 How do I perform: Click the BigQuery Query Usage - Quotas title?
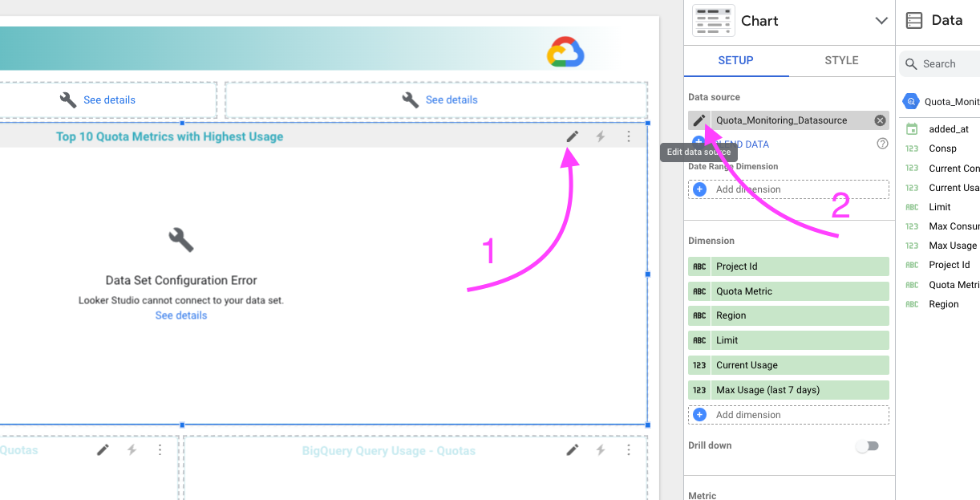389,451
